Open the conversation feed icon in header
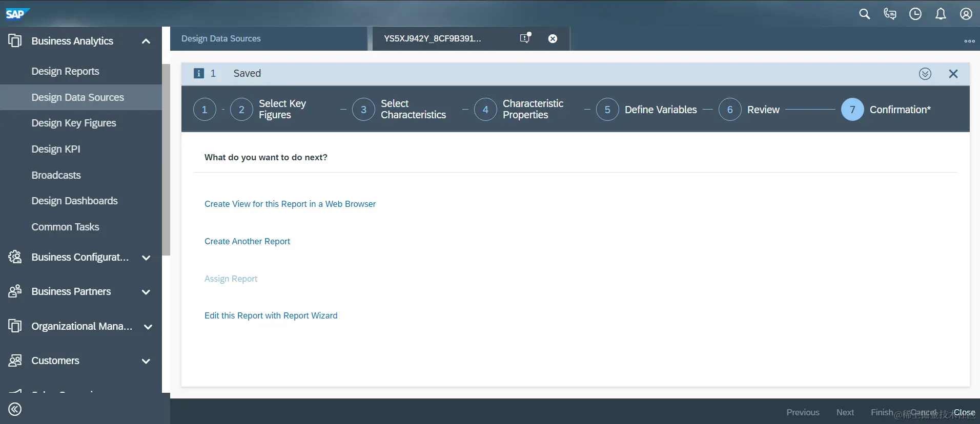 coord(890,14)
